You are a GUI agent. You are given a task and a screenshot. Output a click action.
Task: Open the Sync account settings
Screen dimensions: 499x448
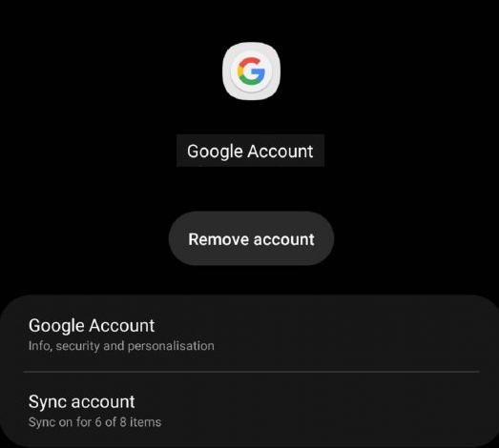(x=251, y=410)
